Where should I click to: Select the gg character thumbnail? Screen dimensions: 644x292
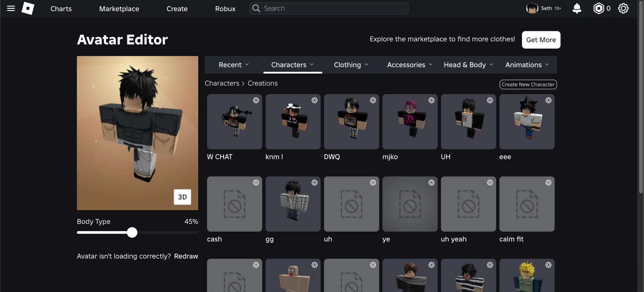point(293,204)
